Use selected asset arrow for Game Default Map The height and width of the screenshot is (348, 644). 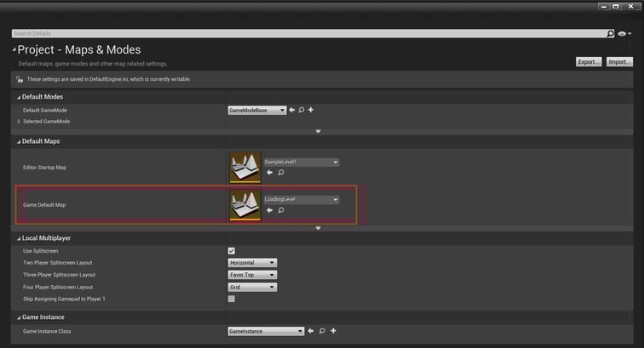click(x=269, y=210)
